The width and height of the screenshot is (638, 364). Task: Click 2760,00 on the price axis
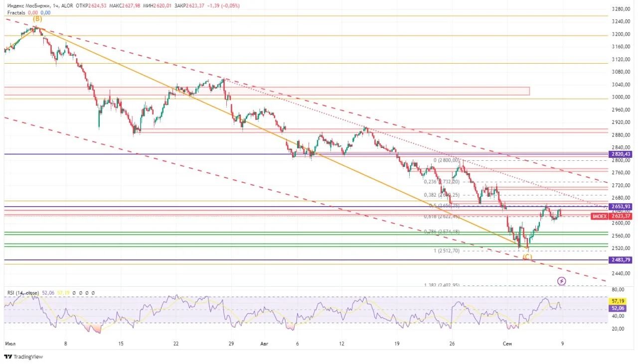[622, 173]
